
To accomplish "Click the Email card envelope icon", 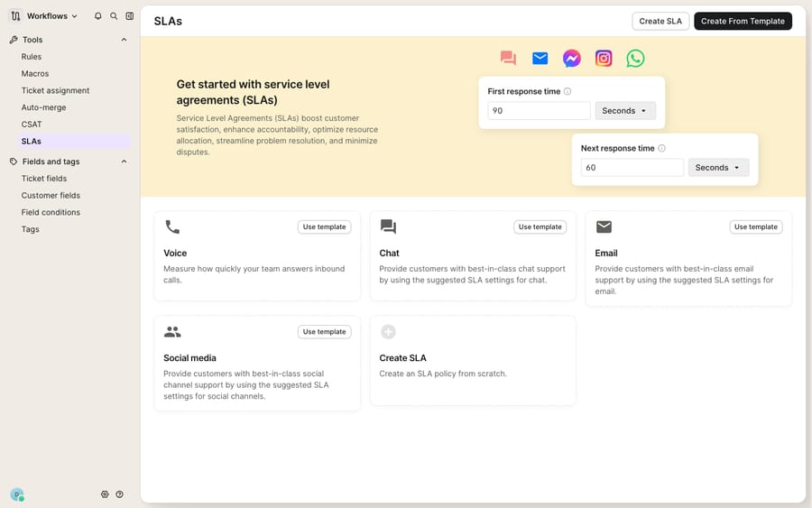I will click(604, 226).
